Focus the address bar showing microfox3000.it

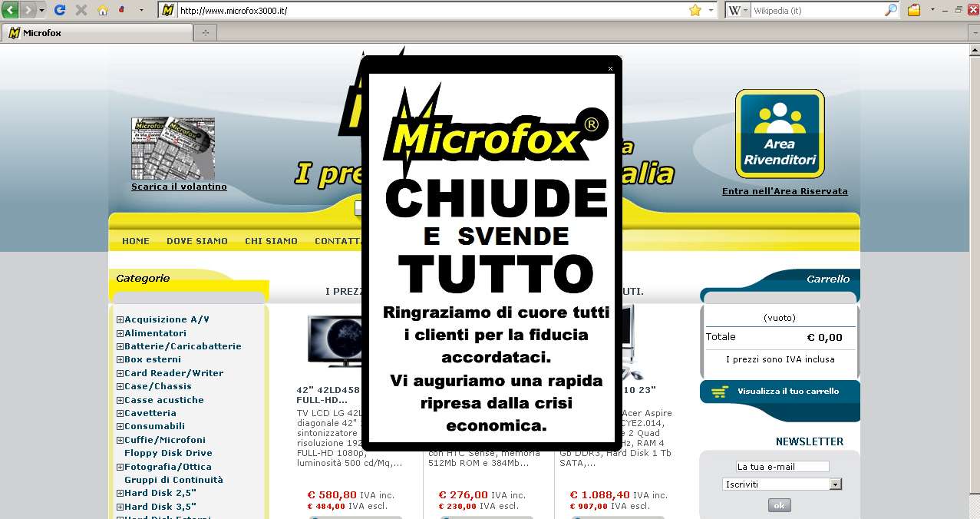point(430,11)
